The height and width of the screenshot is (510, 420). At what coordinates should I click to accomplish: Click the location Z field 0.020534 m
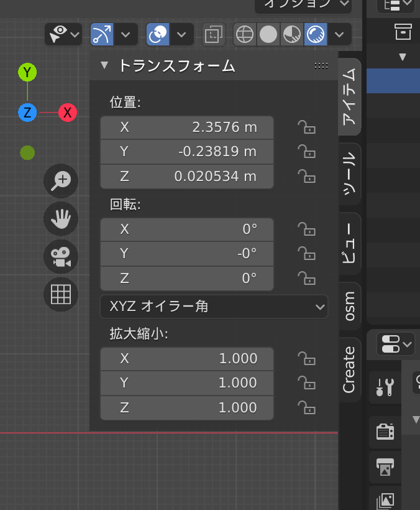(187, 177)
